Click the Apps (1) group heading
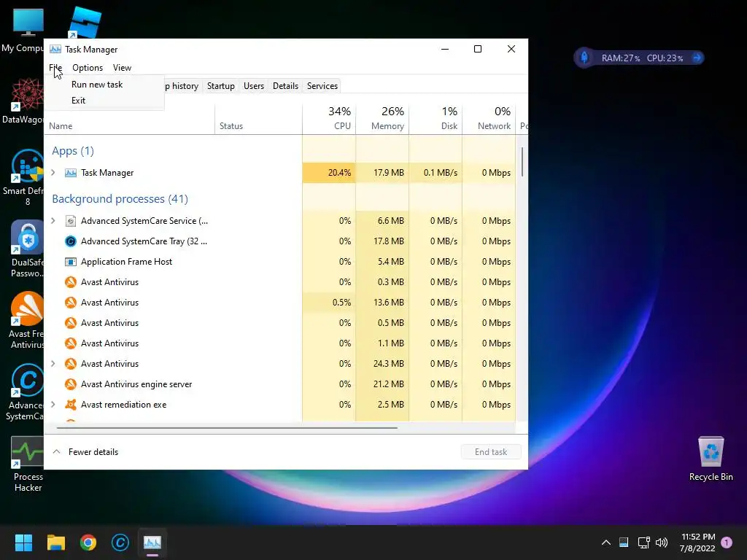The width and height of the screenshot is (747, 560). (73, 151)
